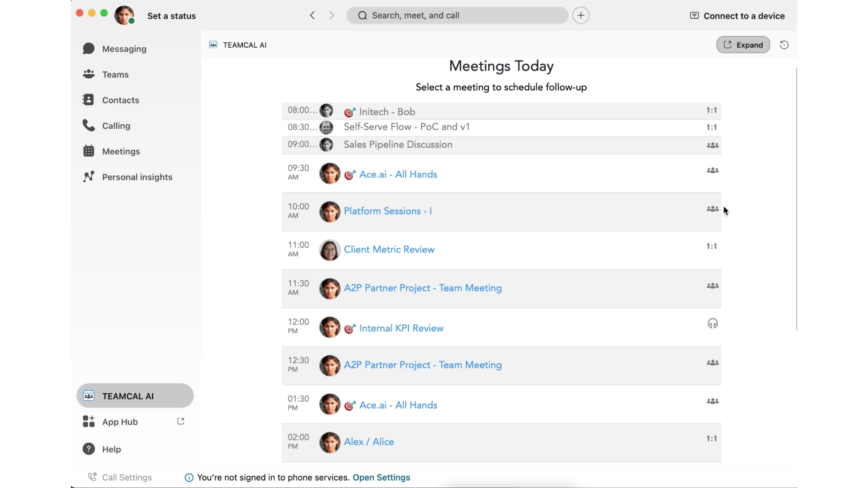Go to Calling in sidebar
This screenshot has width=868, height=488.
pos(107,126)
